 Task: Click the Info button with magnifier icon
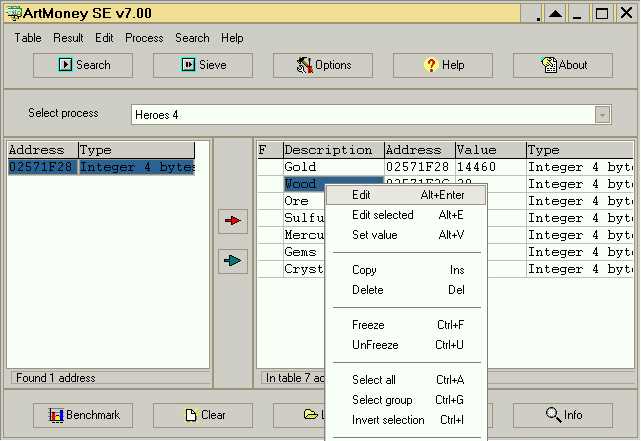pyautogui.click(x=563, y=415)
